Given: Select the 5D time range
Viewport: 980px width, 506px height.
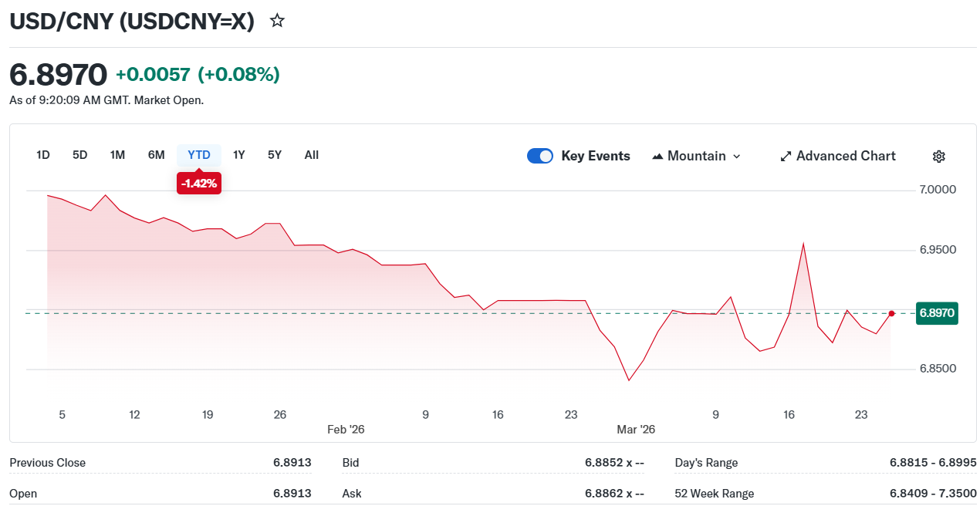Looking at the screenshot, I should point(80,155).
